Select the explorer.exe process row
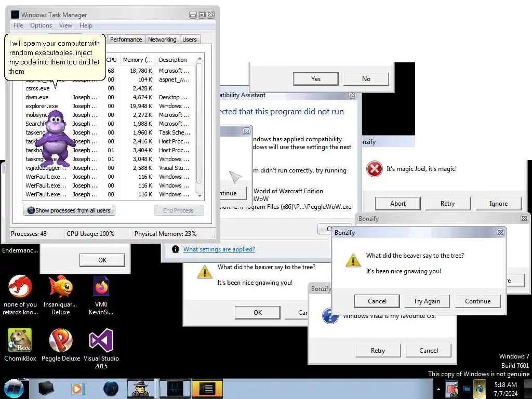Image resolution: width=532 pixels, height=399 pixels. click(109, 106)
